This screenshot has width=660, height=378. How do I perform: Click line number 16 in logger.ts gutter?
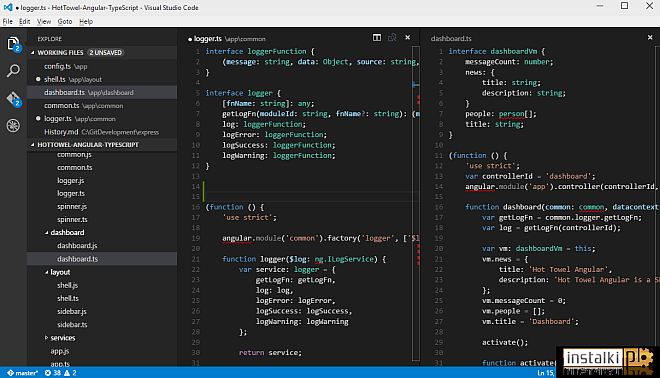[x=196, y=207]
